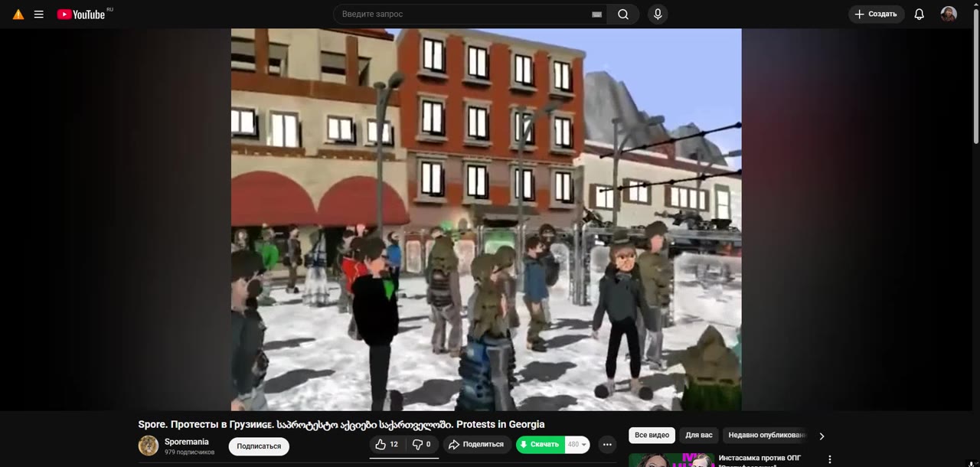The width and height of the screenshot is (980, 467).
Task: Open the notifications bell
Action: [x=920, y=15]
